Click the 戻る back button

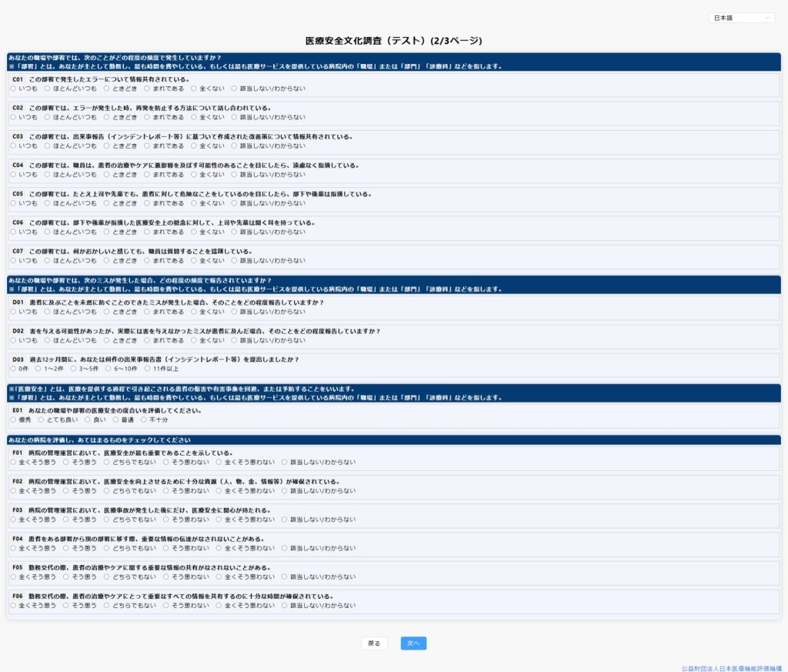point(374,644)
